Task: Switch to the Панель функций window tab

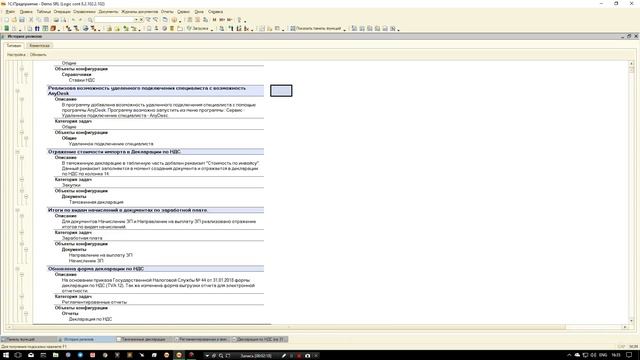Action: click(28, 339)
